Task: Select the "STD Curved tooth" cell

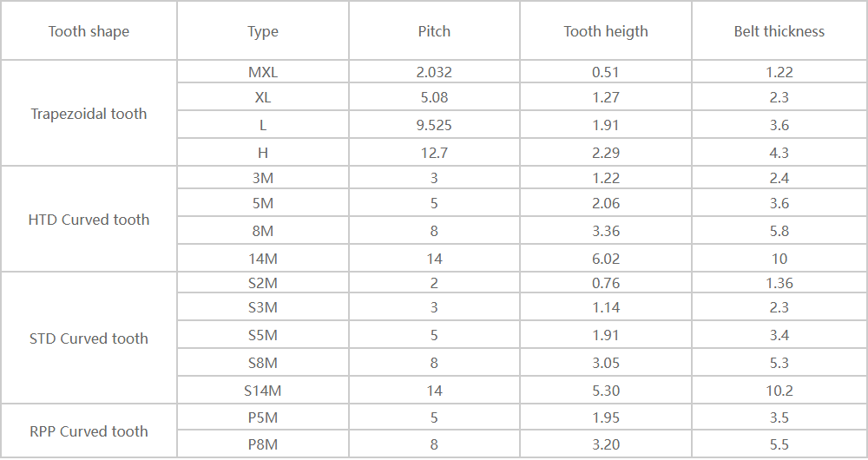Action: [x=89, y=338]
